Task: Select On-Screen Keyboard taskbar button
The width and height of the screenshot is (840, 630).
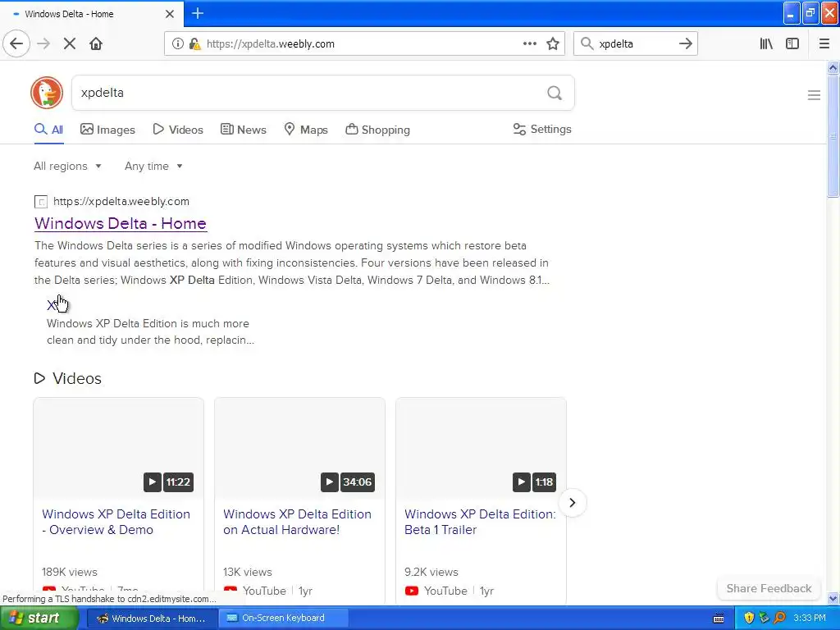Action: pyautogui.click(x=283, y=619)
